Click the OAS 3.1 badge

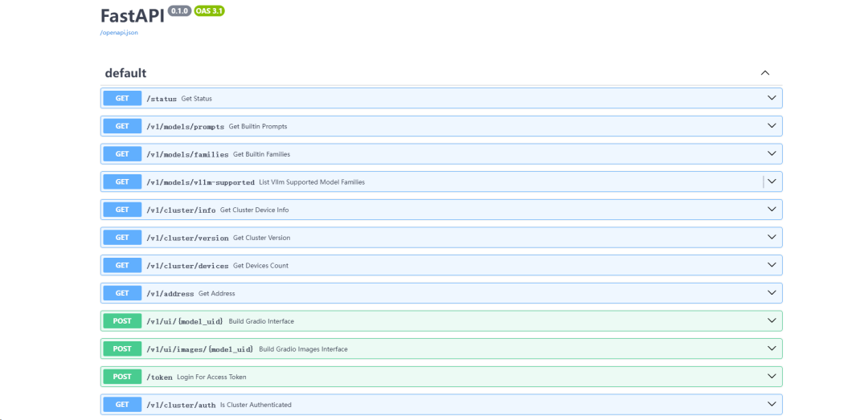209,11
